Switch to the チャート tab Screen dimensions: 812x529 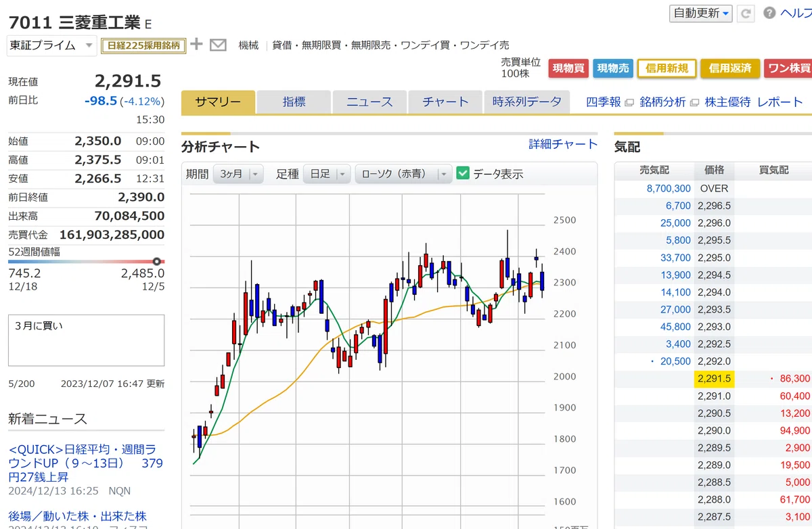pyautogui.click(x=445, y=102)
